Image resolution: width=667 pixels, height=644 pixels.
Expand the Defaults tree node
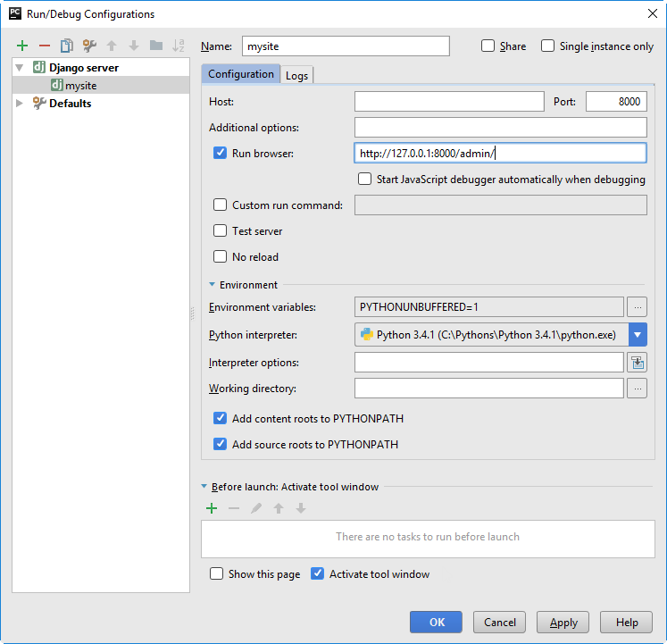[20, 103]
